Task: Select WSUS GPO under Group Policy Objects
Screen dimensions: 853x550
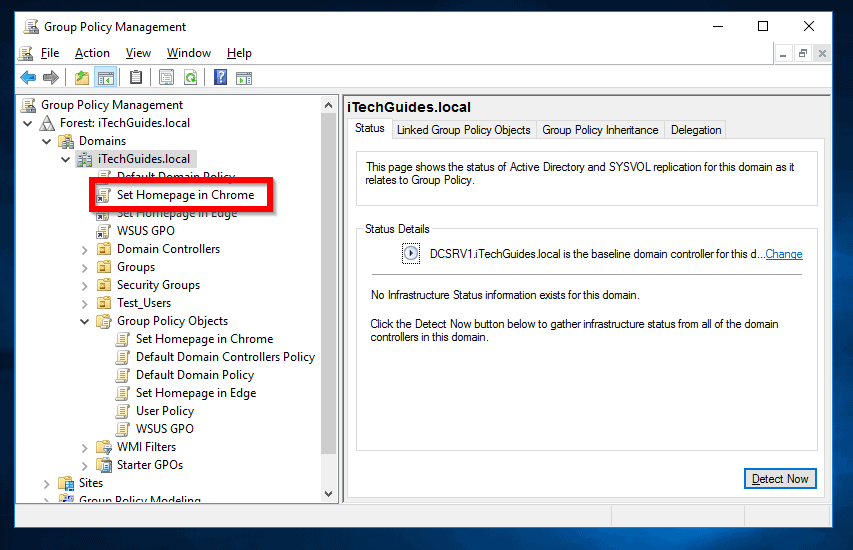Action: point(164,429)
